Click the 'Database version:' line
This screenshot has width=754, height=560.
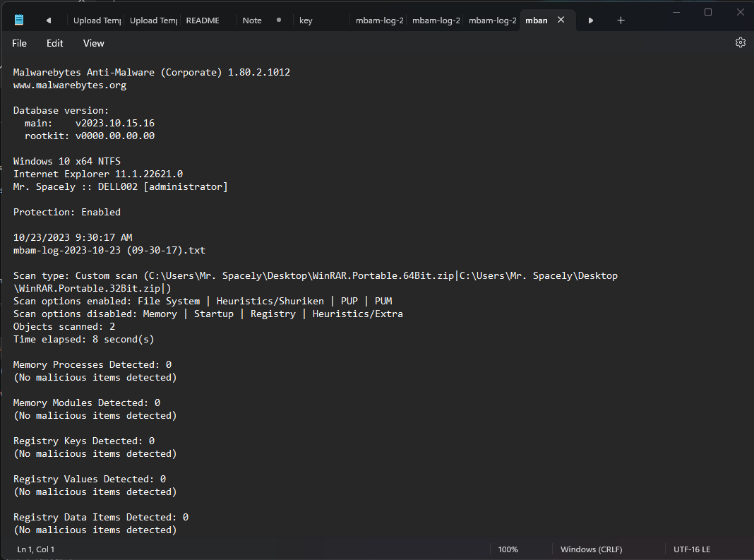coord(61,110)
